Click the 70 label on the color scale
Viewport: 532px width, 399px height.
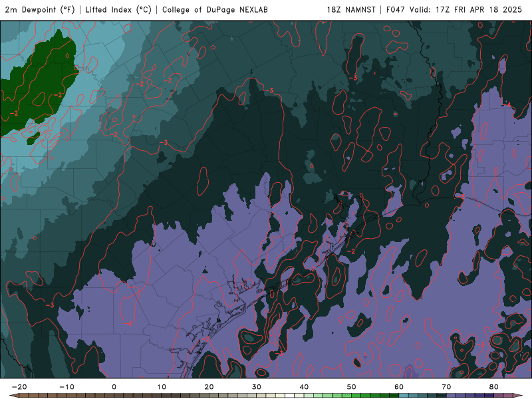click(446, 387)
